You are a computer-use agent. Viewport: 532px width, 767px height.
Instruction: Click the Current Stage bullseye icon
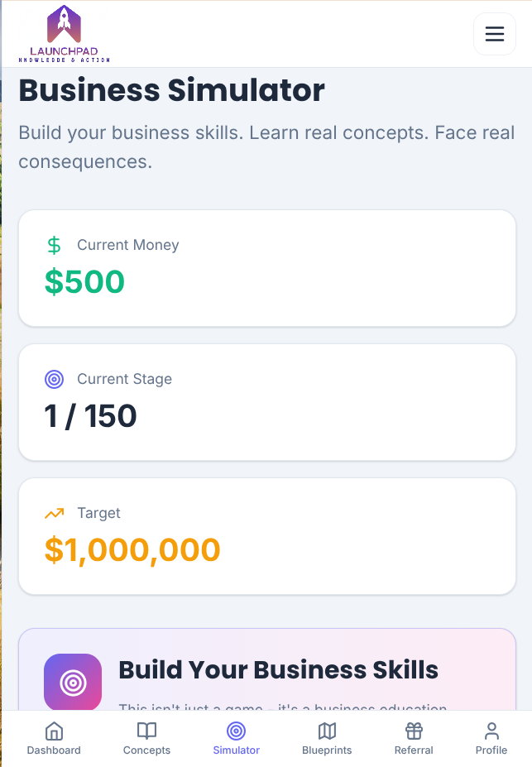[55, 379]
